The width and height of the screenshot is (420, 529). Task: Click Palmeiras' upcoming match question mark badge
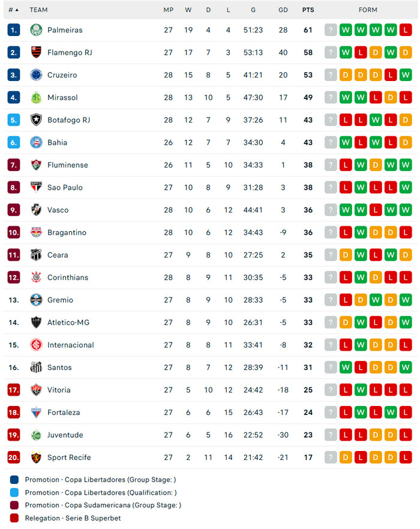click(x=331, y=30)
